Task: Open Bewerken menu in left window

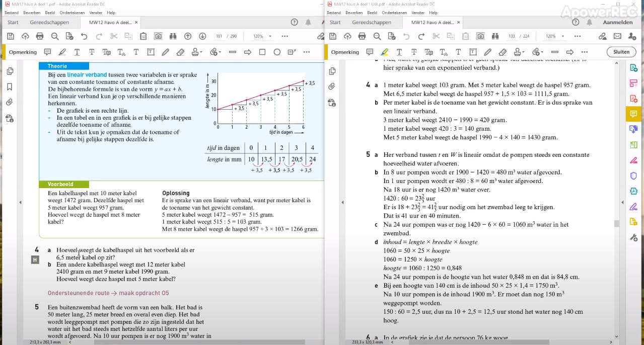Action: pyautogui.click(x=32, y=13)
